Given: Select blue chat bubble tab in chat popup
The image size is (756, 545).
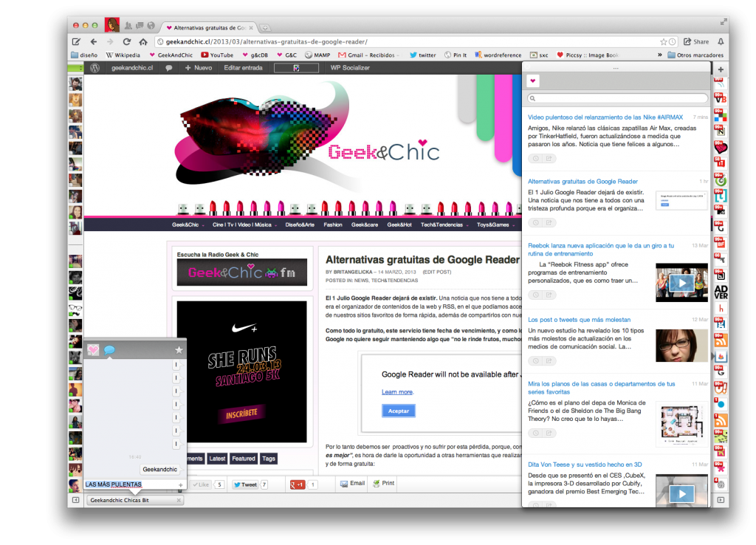Looking at the screenshot, I should (x=109, y=350).
